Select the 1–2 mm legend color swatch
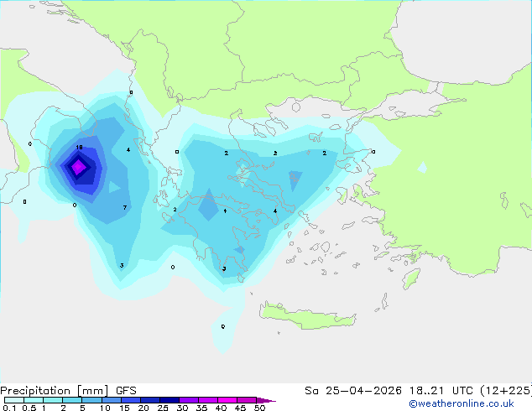This screenshot has height=411, width=532. [x=53, y=400]
